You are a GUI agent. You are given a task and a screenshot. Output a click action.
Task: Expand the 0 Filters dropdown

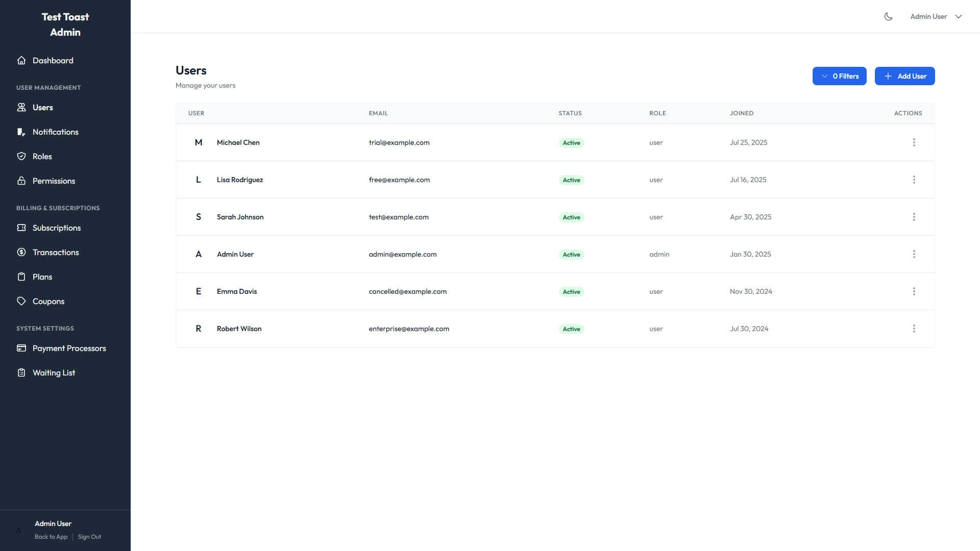click(x=839, y=76)
